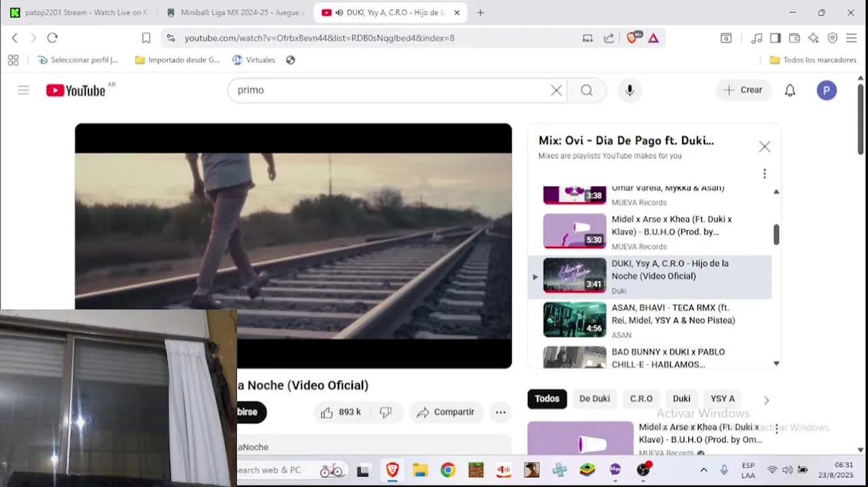Select the C.R.O filter chip
This screenshot has width=868, height=487.
point(641,399)
